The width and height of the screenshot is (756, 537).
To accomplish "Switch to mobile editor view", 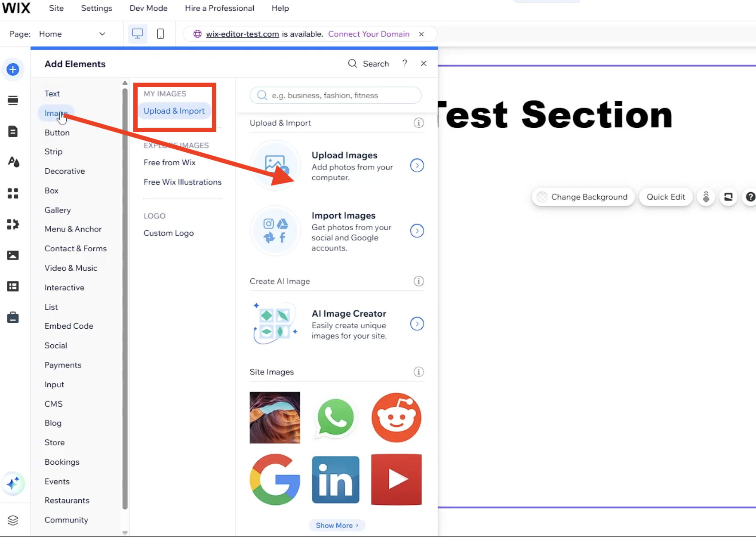I will click(160, 34).
